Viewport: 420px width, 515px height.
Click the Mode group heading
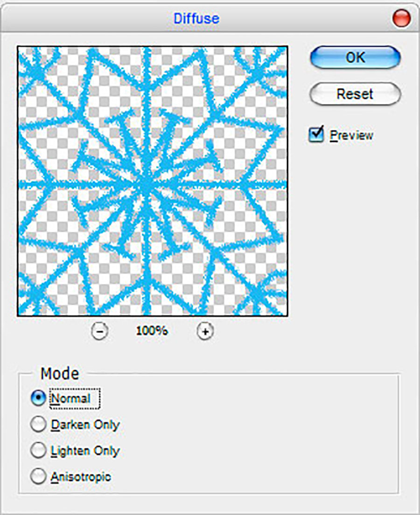[60, 374]
